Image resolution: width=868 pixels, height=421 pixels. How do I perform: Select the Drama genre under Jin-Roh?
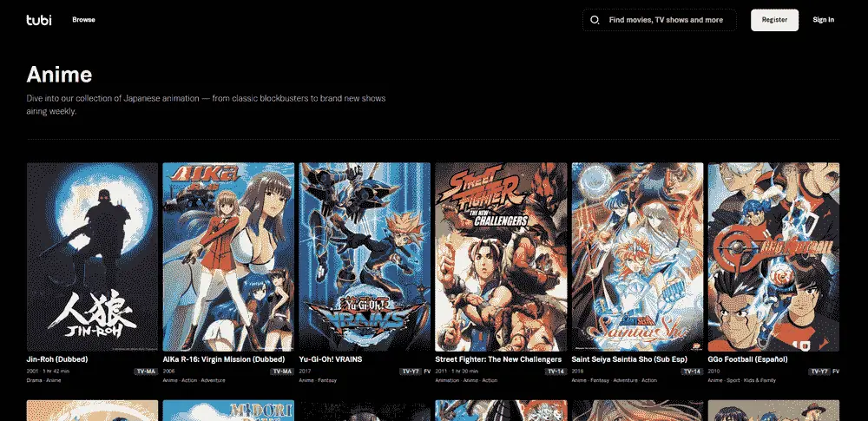tap(33, 380)
